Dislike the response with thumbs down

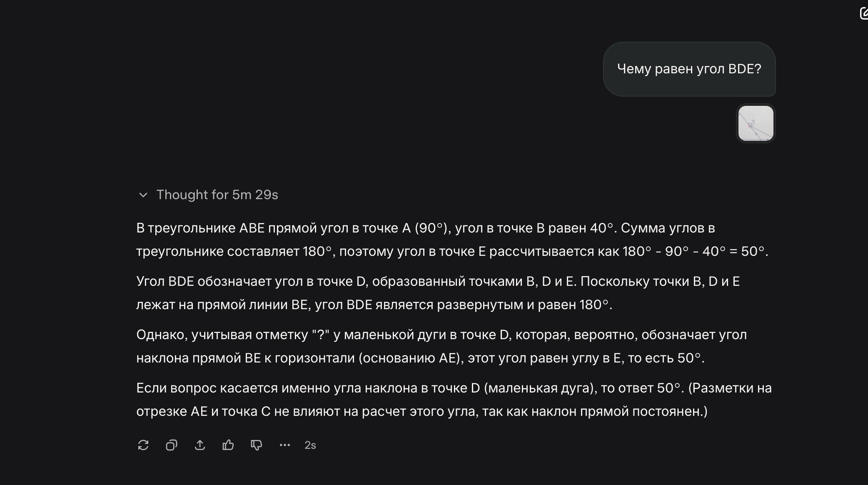(x=257, y=445)
